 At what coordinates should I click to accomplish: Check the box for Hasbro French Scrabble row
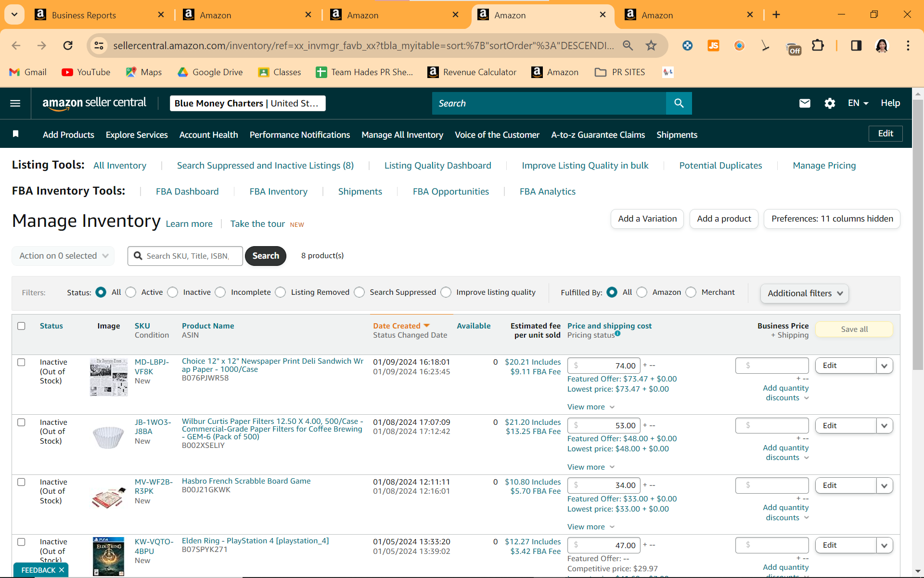click(x=21, y=482)
